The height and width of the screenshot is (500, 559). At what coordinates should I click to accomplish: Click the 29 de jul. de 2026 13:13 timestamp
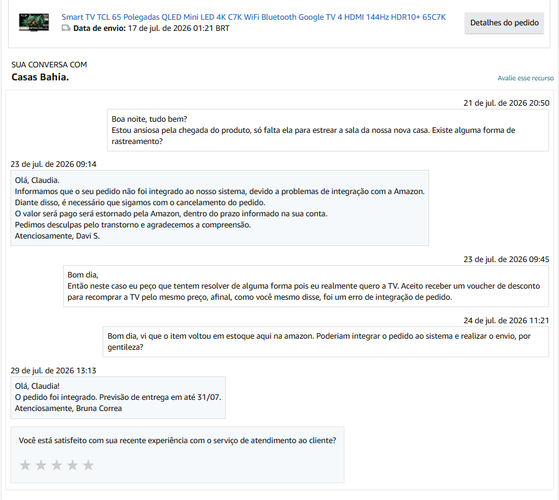(x=53, y=371)
